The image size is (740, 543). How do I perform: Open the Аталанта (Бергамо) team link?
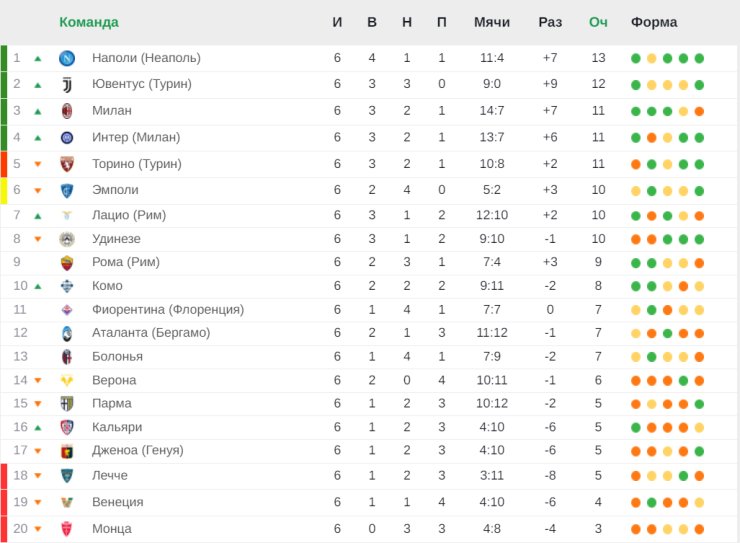point(151,333)
